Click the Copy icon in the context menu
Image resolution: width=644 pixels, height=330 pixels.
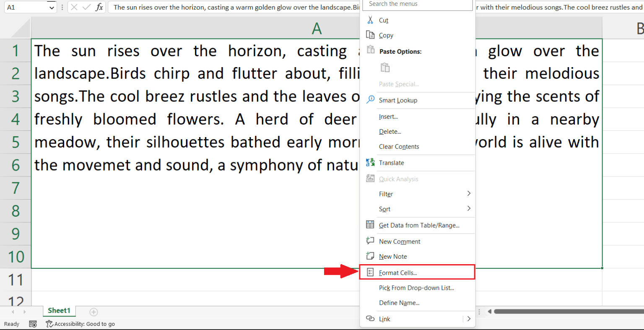[370, 35]
